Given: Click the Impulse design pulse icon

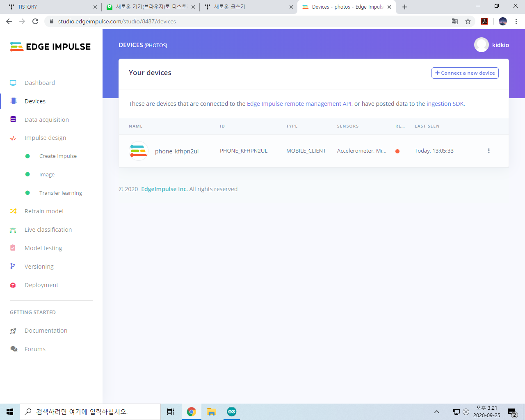Looking at the screenshot, I should (13, 138).
